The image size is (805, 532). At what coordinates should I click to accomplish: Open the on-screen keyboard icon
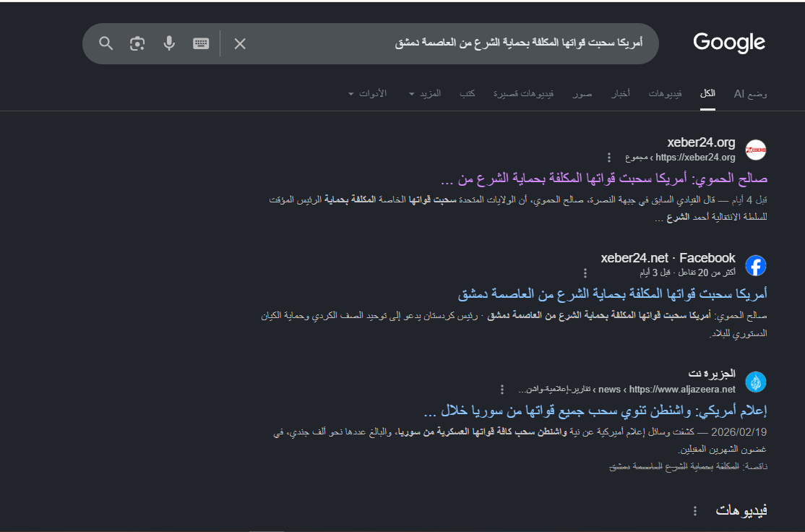pyautogui.click(x=201, y=43)
